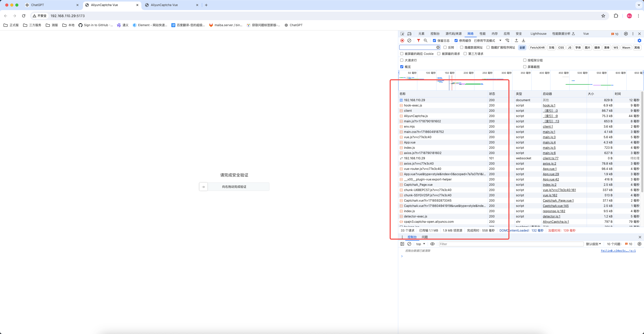Show console sidebar icon
Viewport: 644px width, 334px height.
tap(402, 244)
